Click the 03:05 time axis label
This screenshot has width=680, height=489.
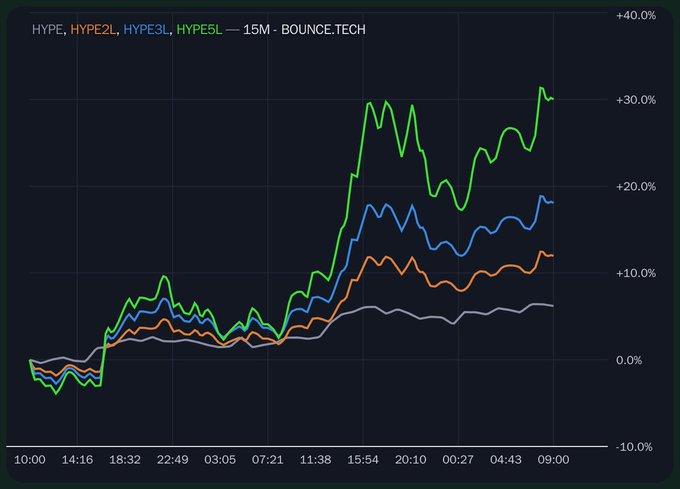pos(220,460)
